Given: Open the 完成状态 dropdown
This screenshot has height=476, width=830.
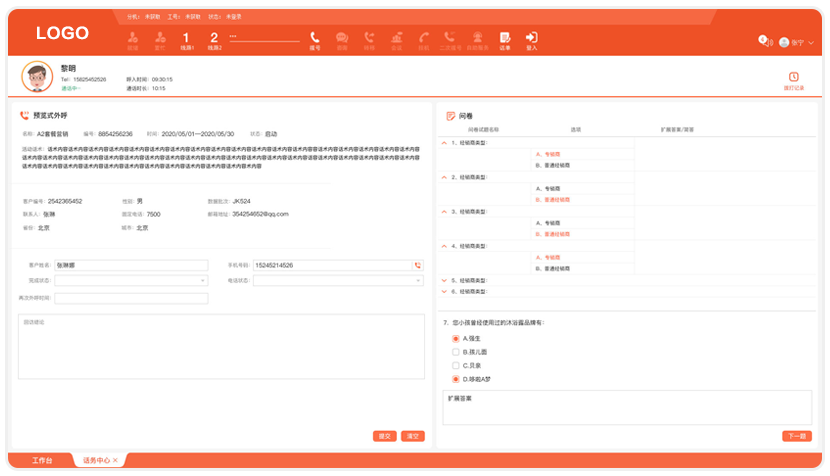Looking at the screenshot, I should [x=131, y=281].
